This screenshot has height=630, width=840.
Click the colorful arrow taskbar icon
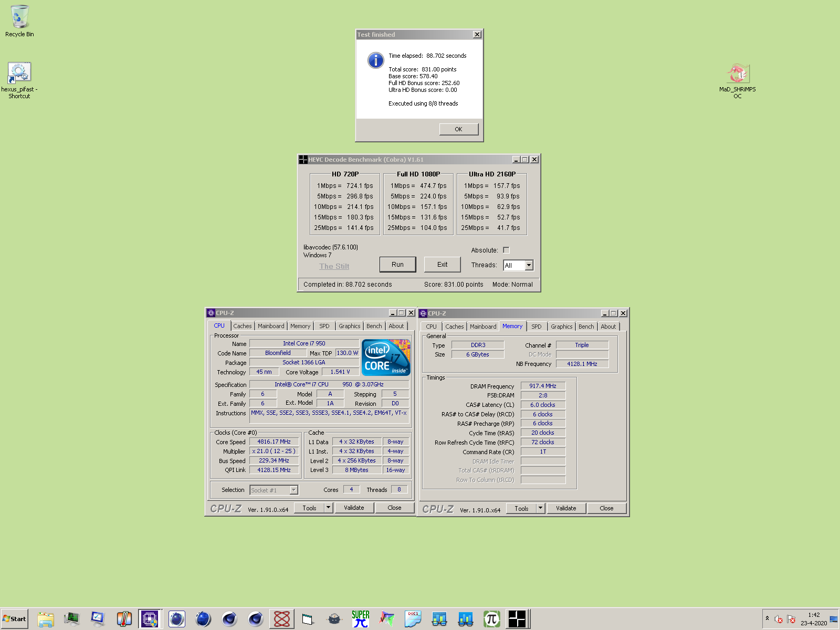387,619
